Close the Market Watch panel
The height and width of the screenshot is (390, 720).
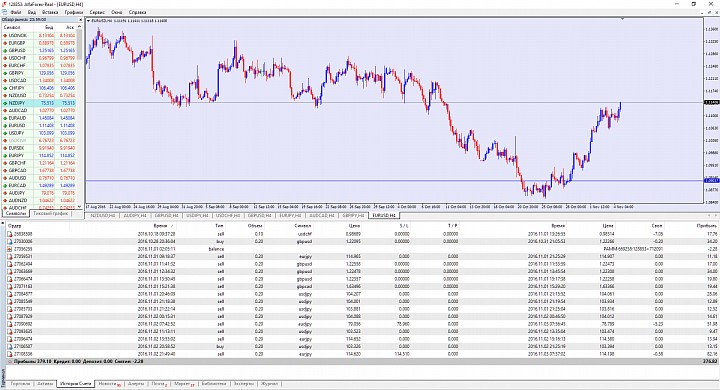point(81,20)
